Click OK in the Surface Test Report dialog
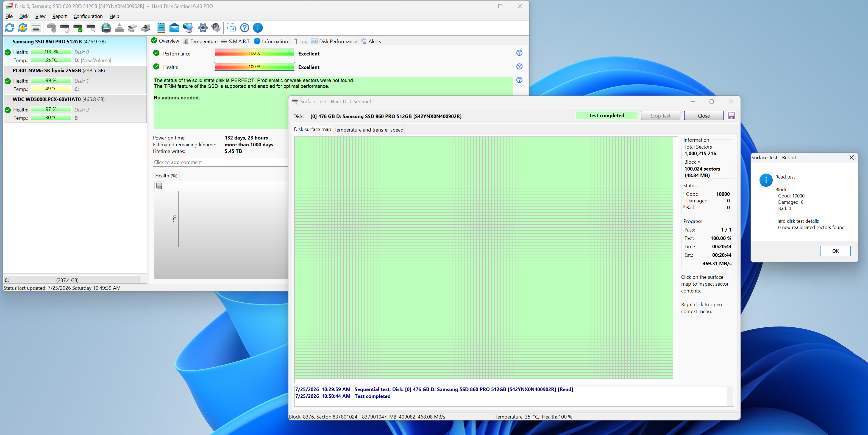Image resolution: width=868 pixels, height=435 pixels. coord(835,251)
